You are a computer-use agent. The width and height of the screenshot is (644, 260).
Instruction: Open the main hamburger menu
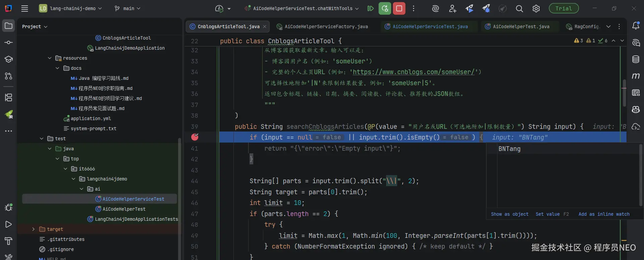[x=24, y=9]
